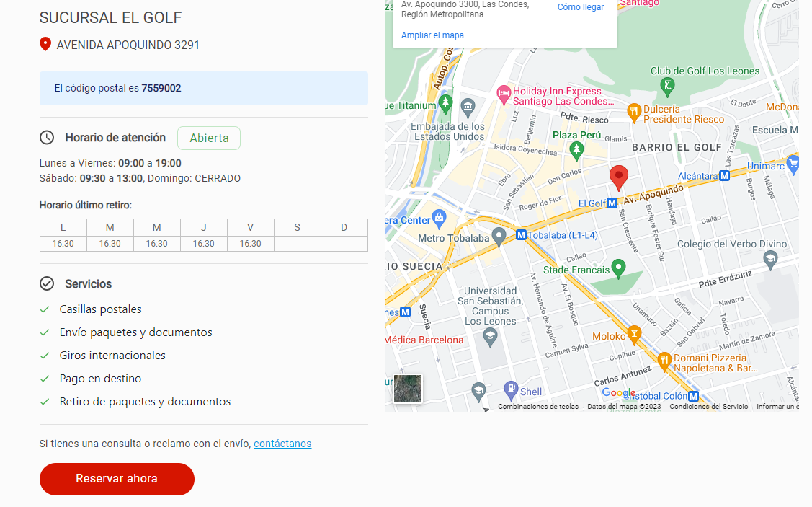This screenshot has width=812, height=507.
Task: Click the checkmark circle icon beside Servicios
Action: [47, 283]
